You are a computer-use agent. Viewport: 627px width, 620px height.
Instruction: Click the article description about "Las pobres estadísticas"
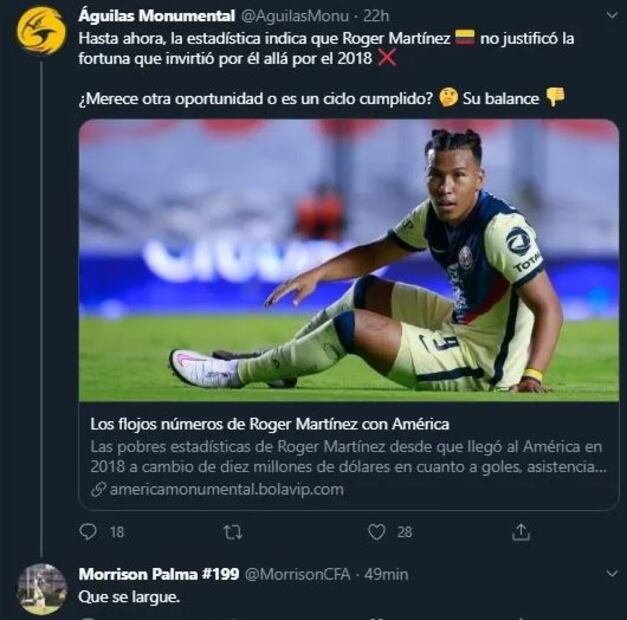(347, 456)
